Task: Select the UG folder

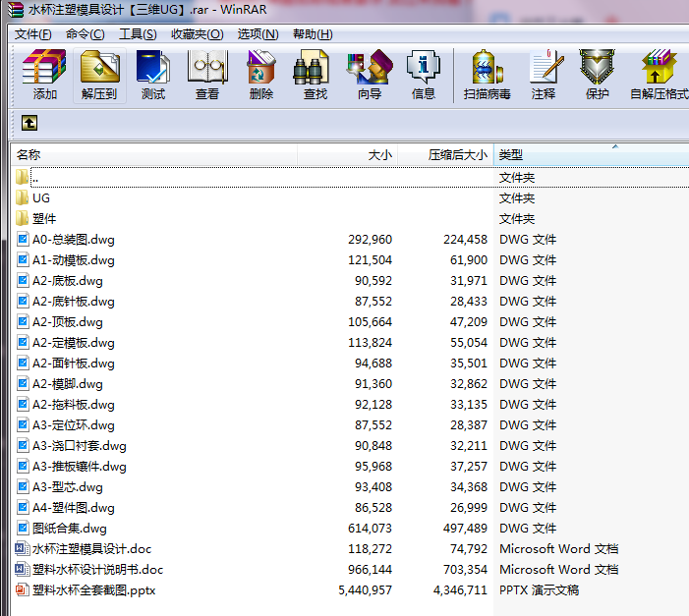Action: coord(350,198)
